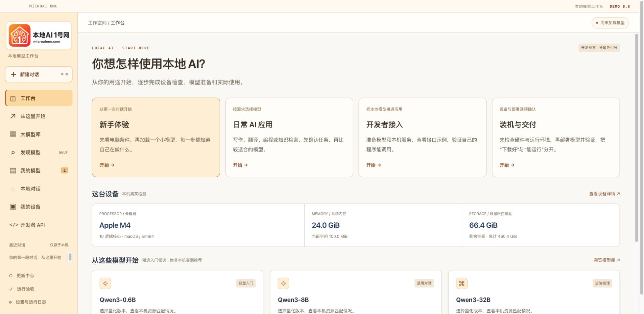This screenshot has width=644, height=314.
Task: Open 我的设备 from the sidebar
Action: click(39, 207)
